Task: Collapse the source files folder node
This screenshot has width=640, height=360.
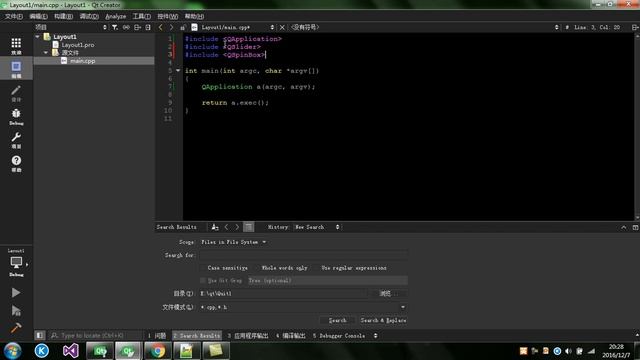Action: 46,53
